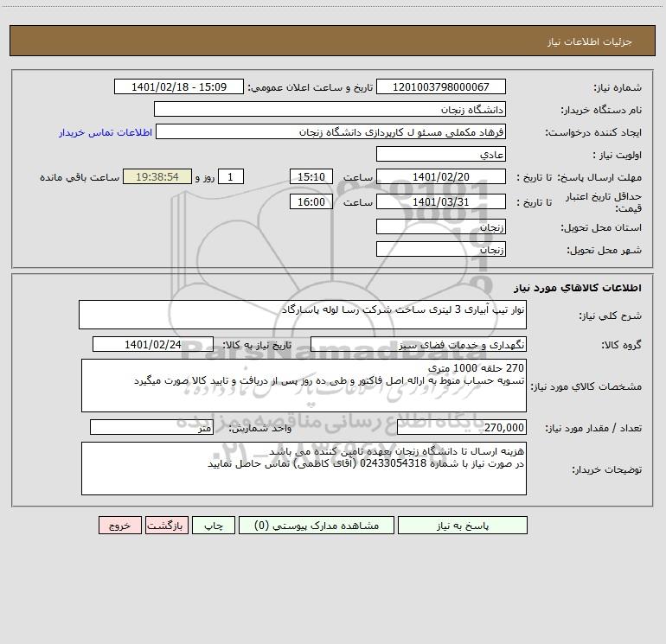The image size is (666, 644).
Task: Click the ساعت باقی مانده text
Action: [x=80, y=177]
